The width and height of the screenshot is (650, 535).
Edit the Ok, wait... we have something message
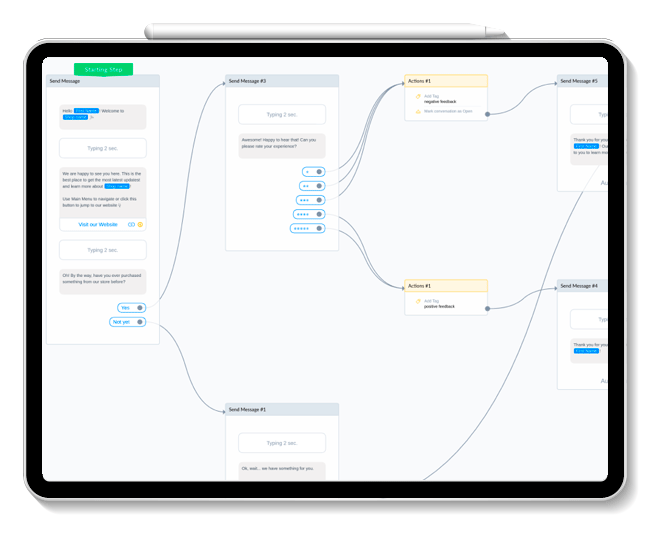[282, 471]
